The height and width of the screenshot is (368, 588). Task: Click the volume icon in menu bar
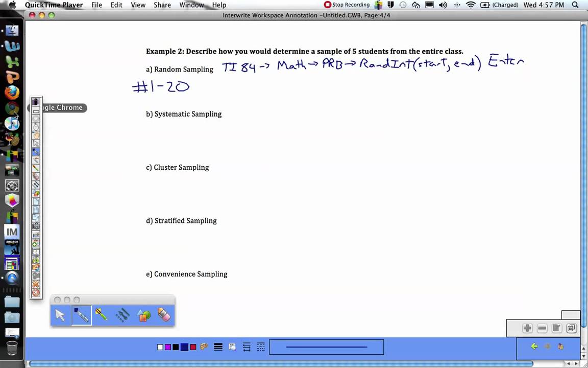(443, 5)
